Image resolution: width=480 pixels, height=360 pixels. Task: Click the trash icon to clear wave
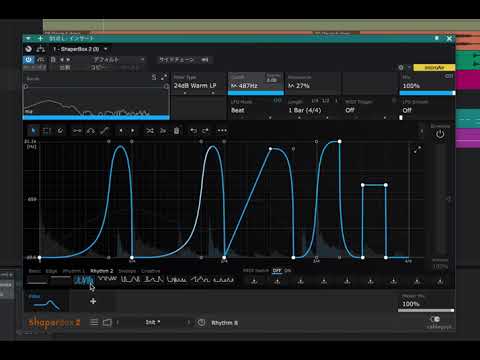click(x=177, y=131)
